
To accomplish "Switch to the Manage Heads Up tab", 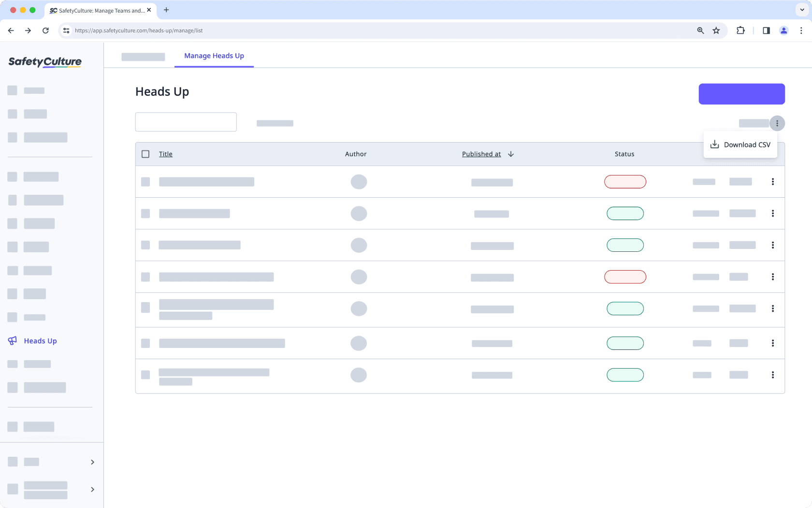I will click(x=214, y=56).
